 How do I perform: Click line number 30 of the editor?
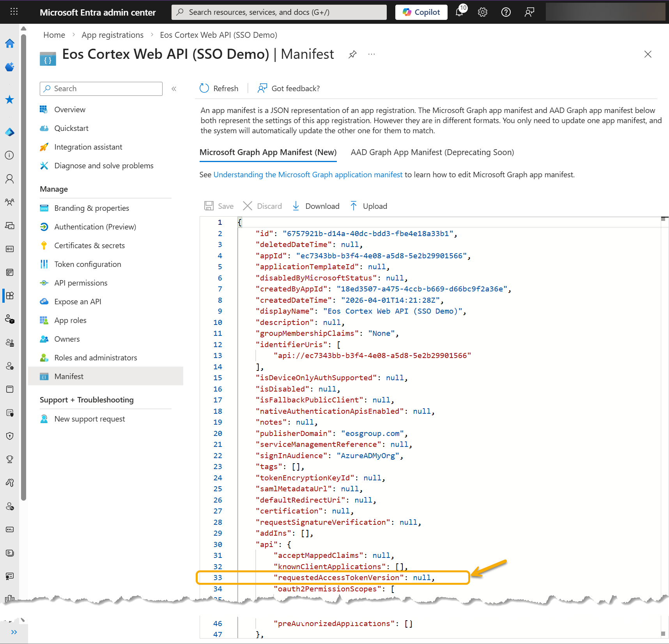tap(218, 544)
